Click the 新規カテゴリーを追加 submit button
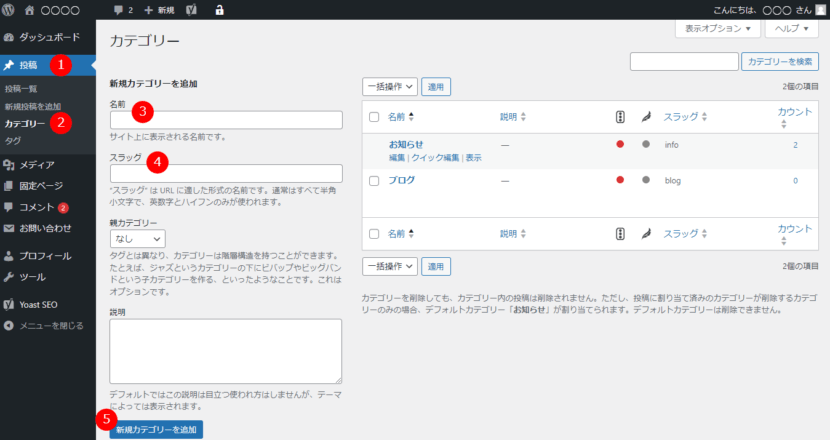Viewport: 830px width, 440px height. tap(156, 429)
